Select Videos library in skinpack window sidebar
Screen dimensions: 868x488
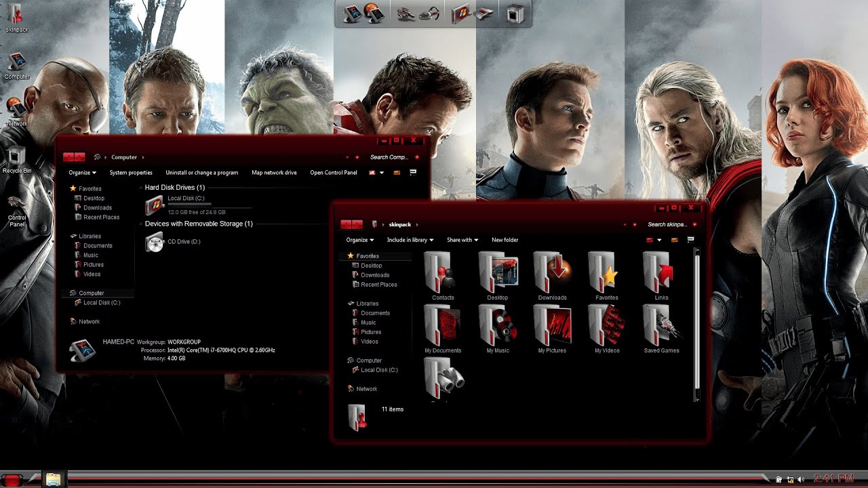coord(365,342)
